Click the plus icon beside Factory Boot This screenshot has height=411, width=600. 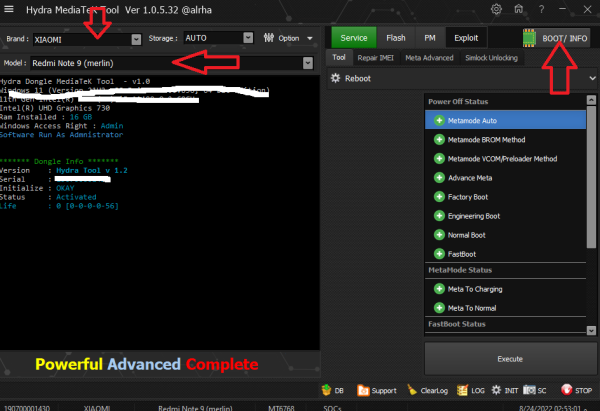coord(439,197)
